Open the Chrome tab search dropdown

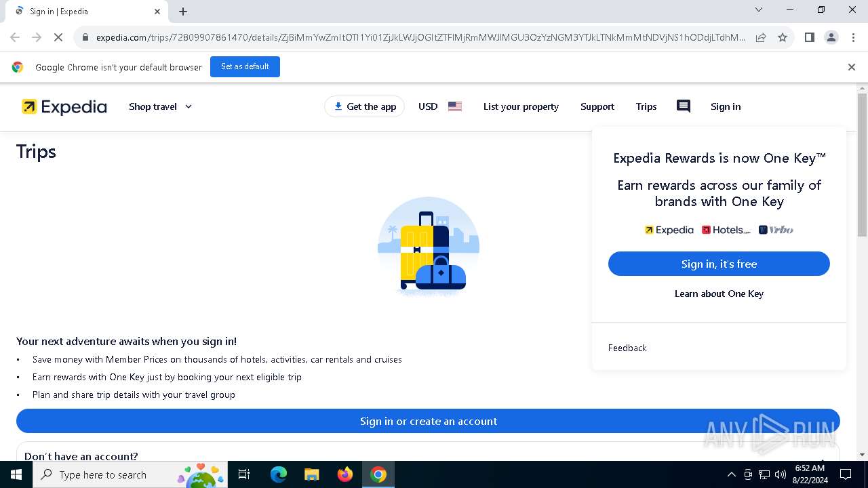[x=759, y=9]
